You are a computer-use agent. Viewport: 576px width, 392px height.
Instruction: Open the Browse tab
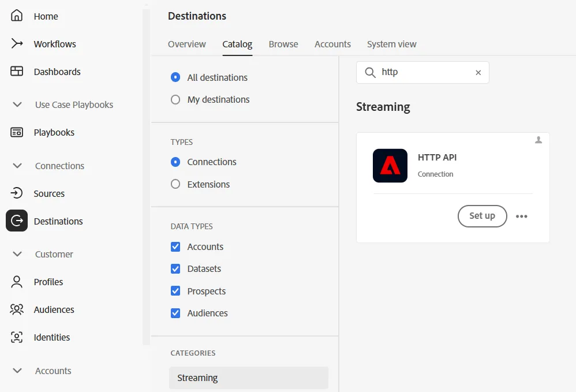(283, 44)
